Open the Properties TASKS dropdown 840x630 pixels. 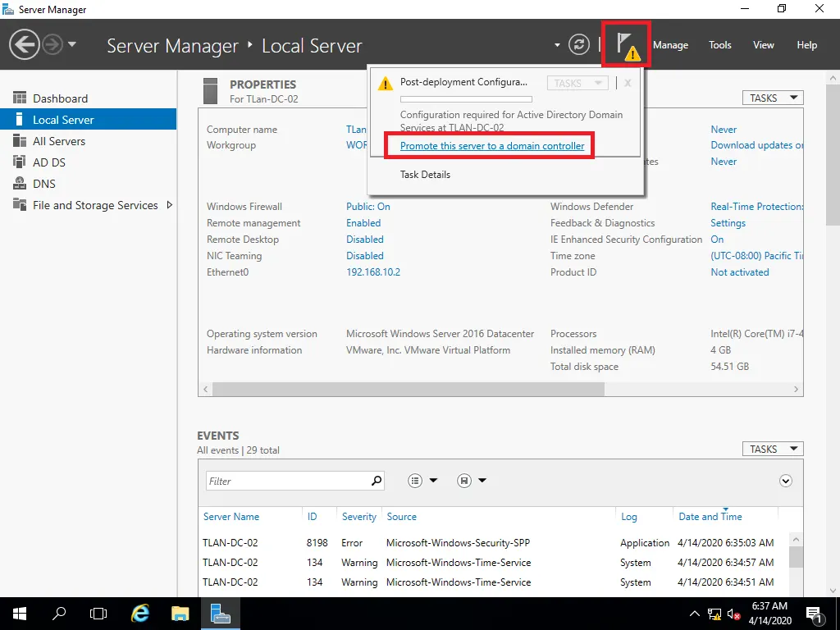point(773,98)
